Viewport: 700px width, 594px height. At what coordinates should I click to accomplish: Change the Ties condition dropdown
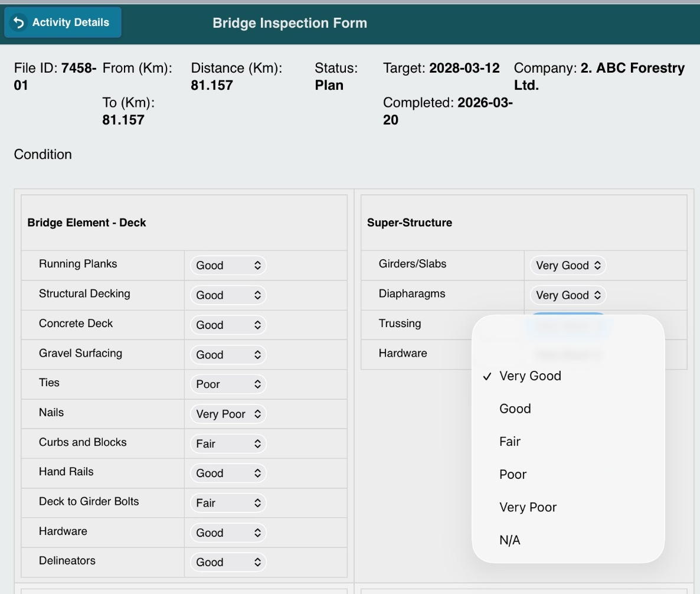coord(228,384)
